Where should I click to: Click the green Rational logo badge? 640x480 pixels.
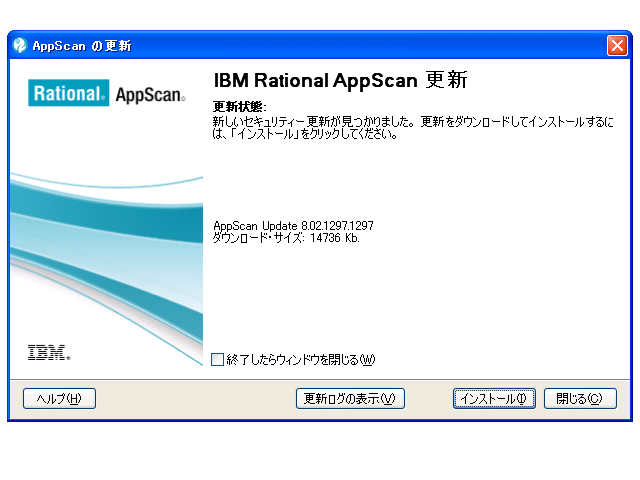pyautogui.click(x=69, y=95)
